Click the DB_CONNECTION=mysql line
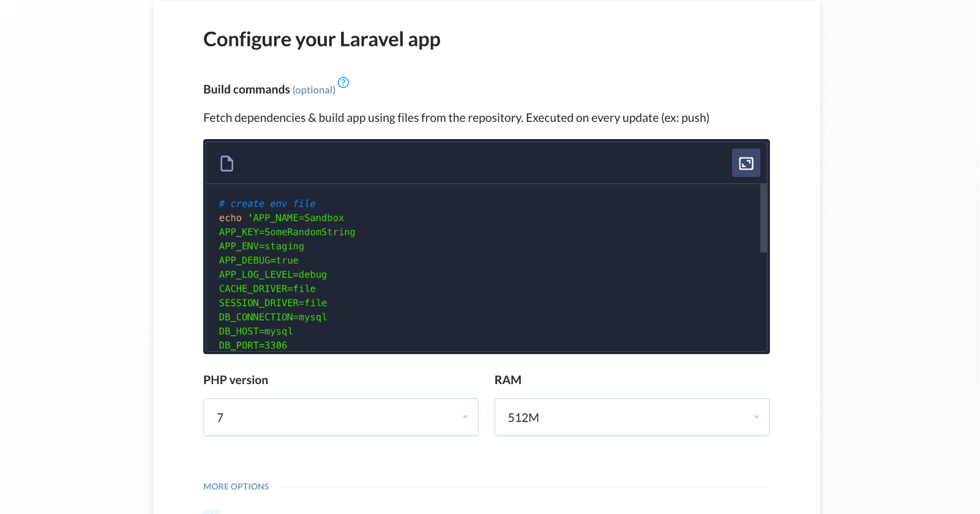This screenshot has height=514, width=980. click(x=273, y=317)
